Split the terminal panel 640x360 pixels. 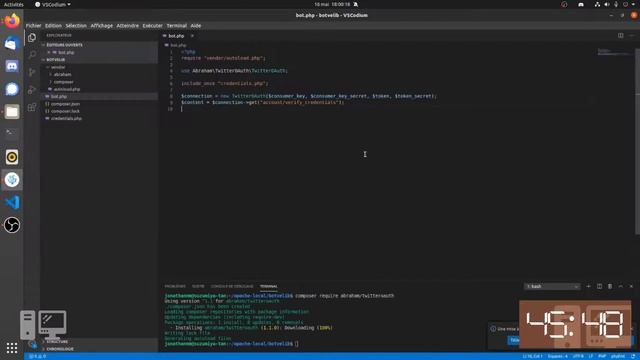(x=599, y=287)
